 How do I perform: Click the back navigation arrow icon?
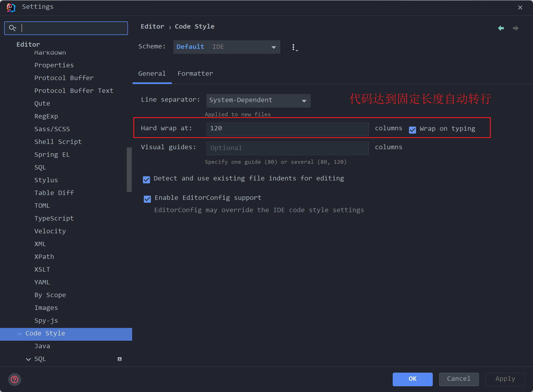501,28
